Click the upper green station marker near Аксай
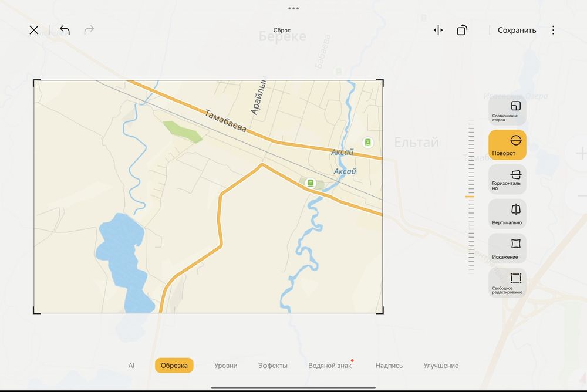The width and height of the screenshot is (587, 392). tap(368, 142)
